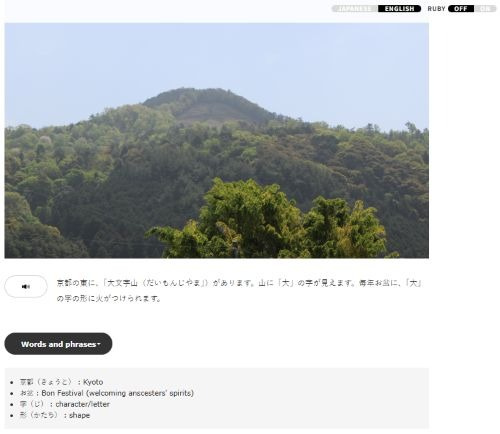500x434 pixels.
Task: Click the bullet before the Kyoto entry
Action: point(12,382)
